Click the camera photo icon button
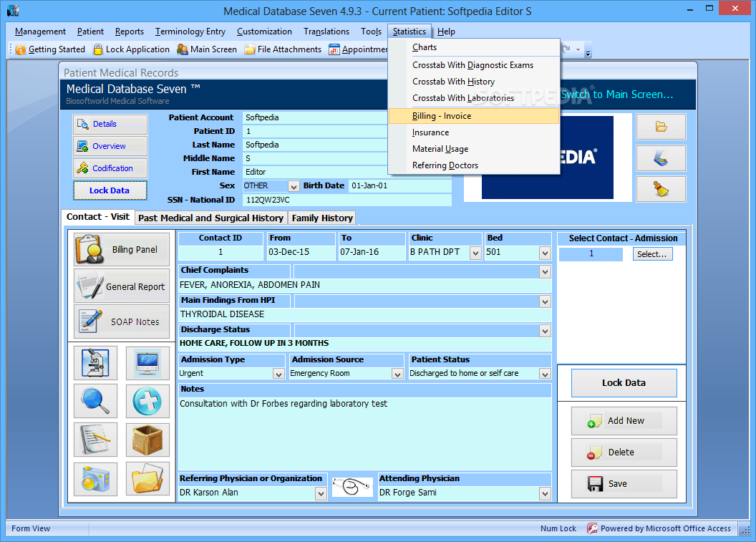The width and height of the screenshot is (756, 542). click(x=95, y=479)
